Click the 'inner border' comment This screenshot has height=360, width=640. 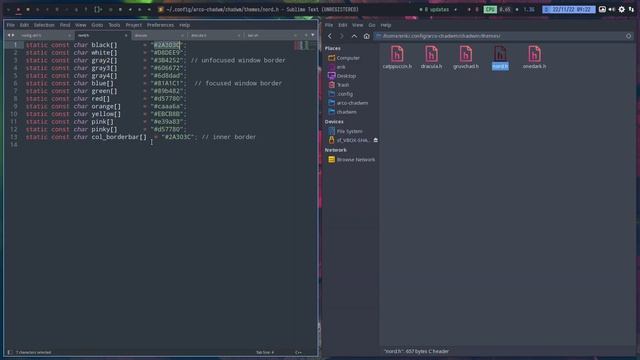click(x=229, y=137)
